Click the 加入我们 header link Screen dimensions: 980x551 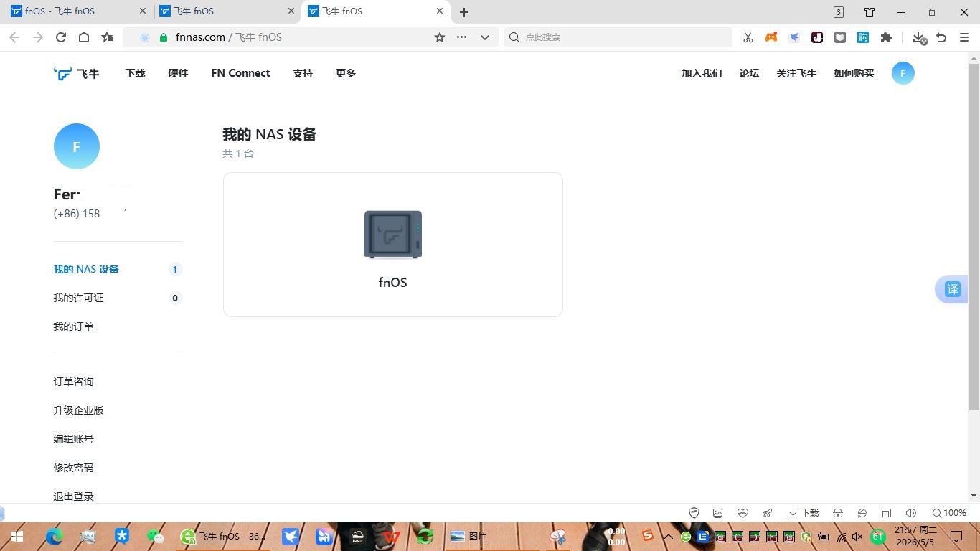pyautogui.click(x=702, y=73)
